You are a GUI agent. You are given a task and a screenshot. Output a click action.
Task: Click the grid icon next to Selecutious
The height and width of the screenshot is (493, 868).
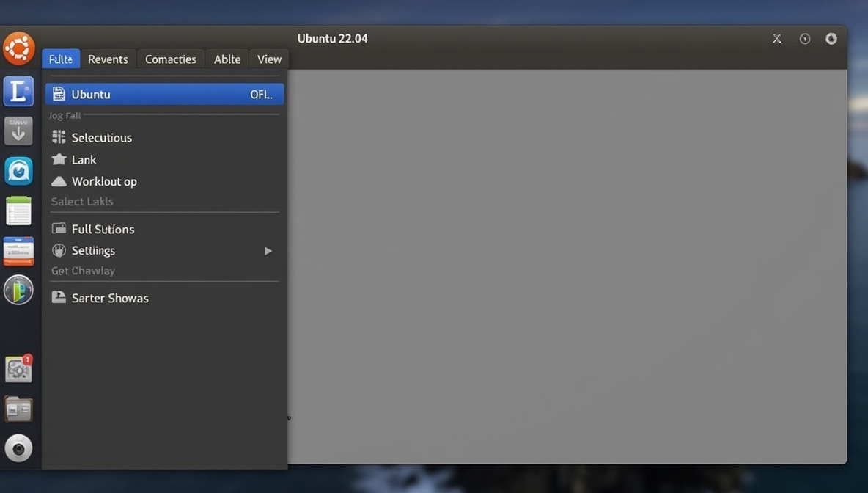click(x=59, y=136)
